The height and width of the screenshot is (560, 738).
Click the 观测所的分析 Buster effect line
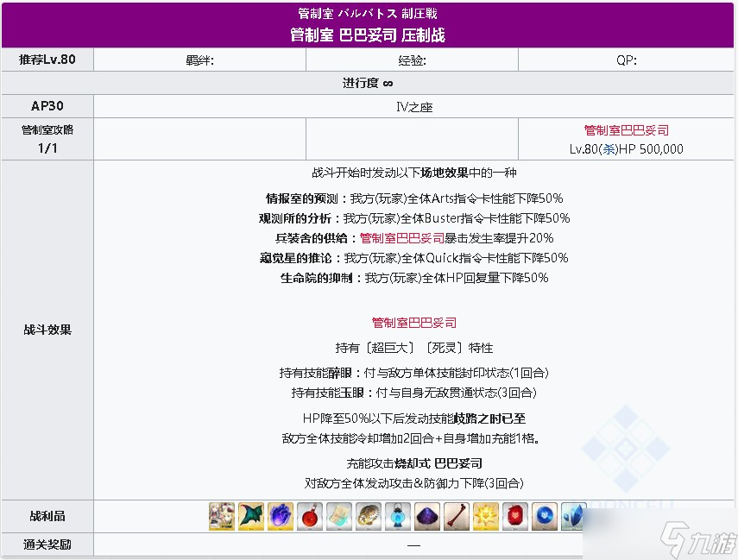click(414, 218)
